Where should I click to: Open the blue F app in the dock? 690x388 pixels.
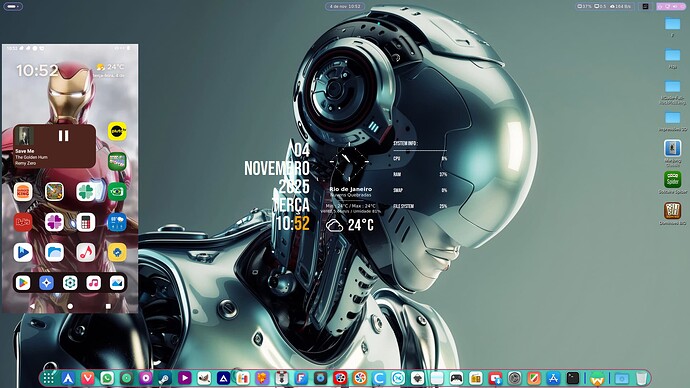(301, 378)
